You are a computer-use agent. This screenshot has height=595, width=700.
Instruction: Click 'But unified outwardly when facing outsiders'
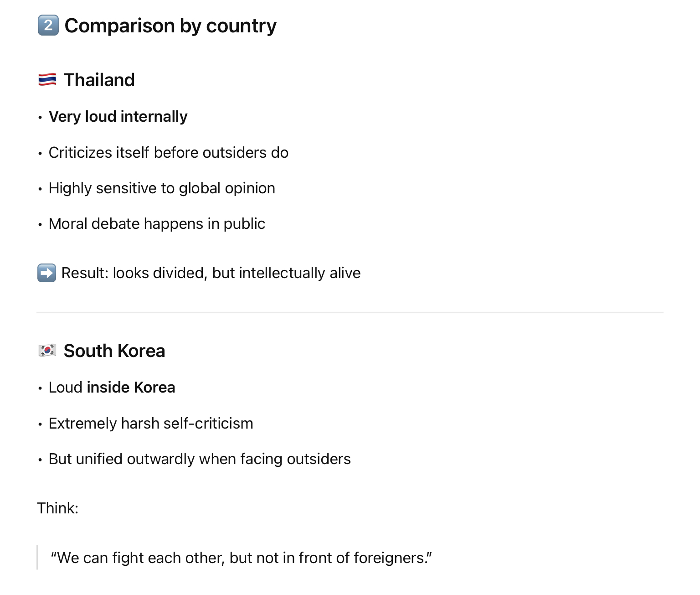pos(200,459)
